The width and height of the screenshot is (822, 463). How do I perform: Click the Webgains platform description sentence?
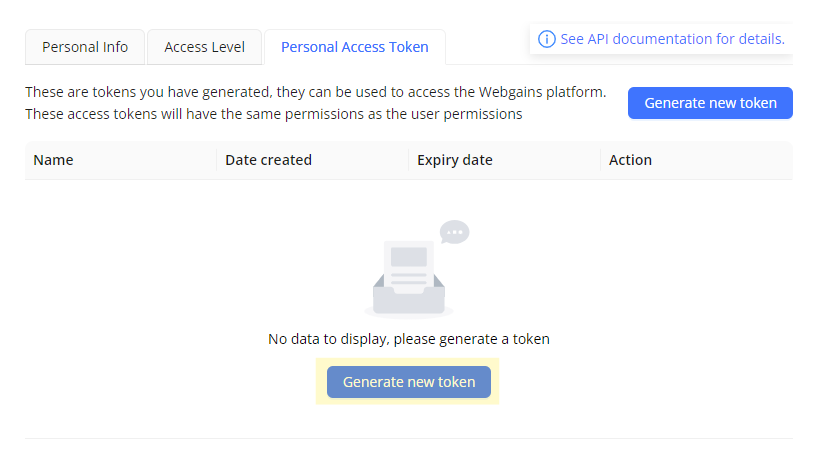(x=316, y=92)
